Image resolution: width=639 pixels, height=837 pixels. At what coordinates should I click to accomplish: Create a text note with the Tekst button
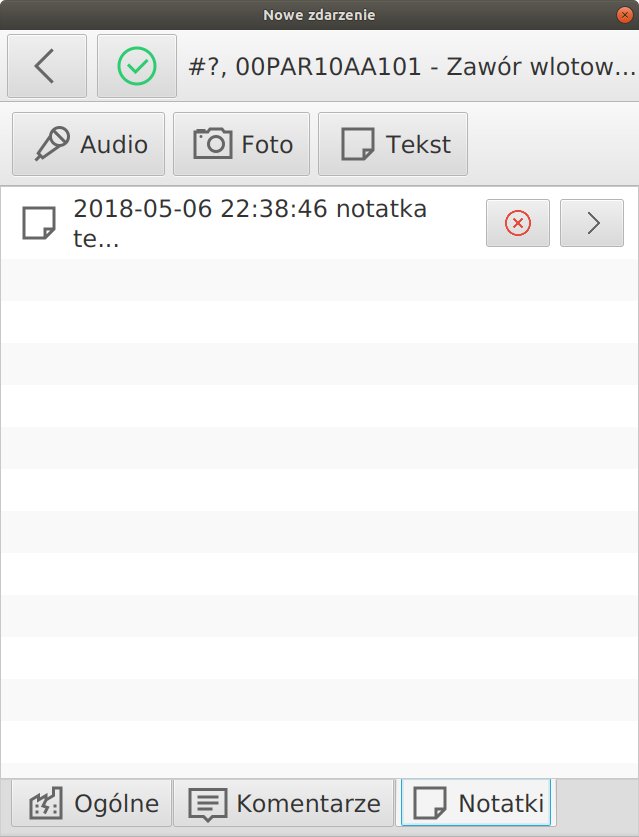click(x=392, y=143)
